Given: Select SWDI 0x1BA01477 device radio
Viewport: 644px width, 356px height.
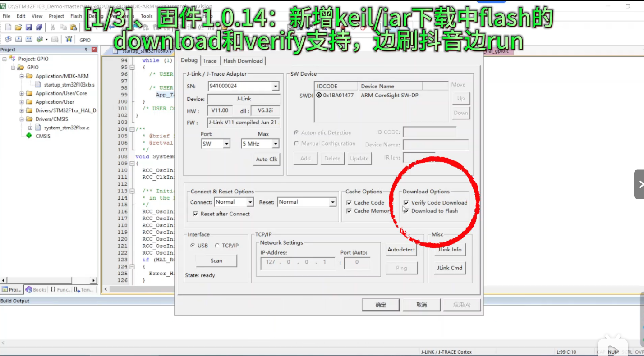Looking at the screenshot, I should [319, 96].
